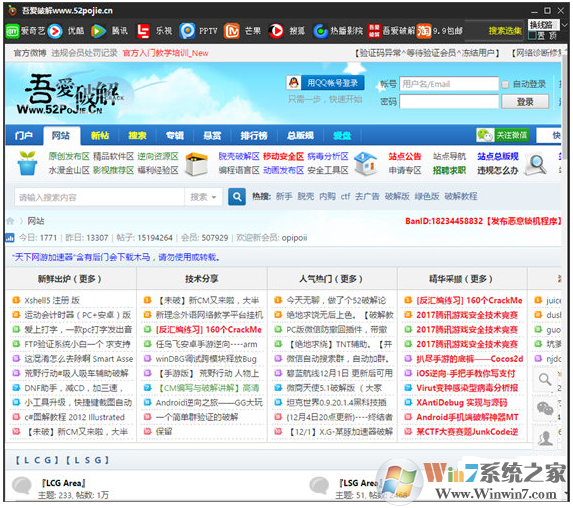Open the 总版规 tab

pos(300,136)
